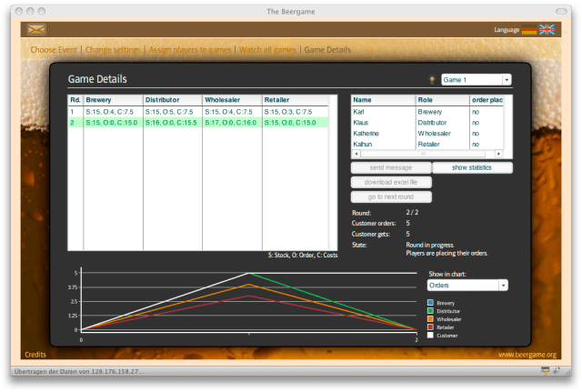Open the Show in chart Orders dropdown
The width and height of the screenshot is (582, 392).
click(467, 285)
